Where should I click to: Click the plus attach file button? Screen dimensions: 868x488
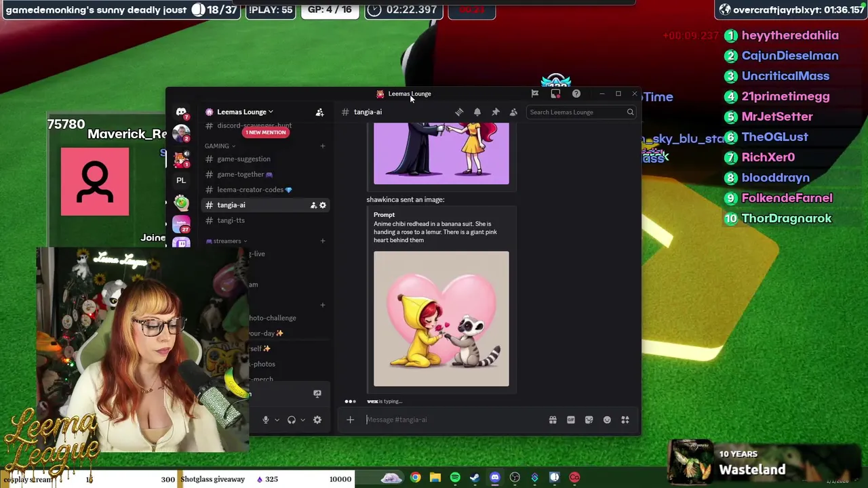pyautogui.click(x=350, y=420)
